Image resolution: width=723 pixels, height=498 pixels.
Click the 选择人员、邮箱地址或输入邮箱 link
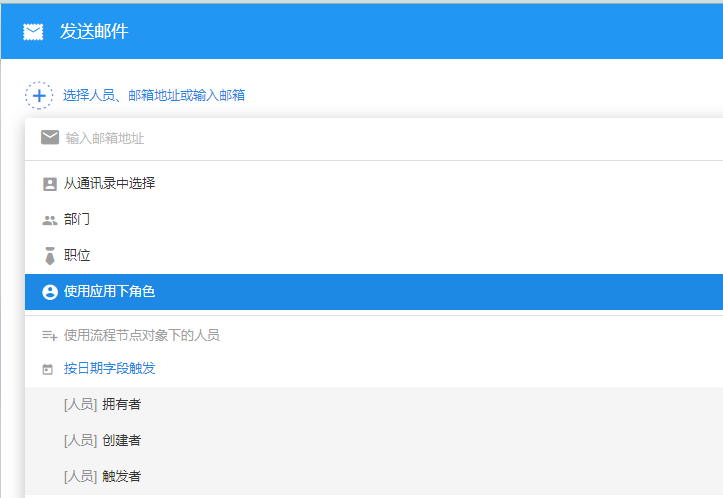tap(154, 95)
